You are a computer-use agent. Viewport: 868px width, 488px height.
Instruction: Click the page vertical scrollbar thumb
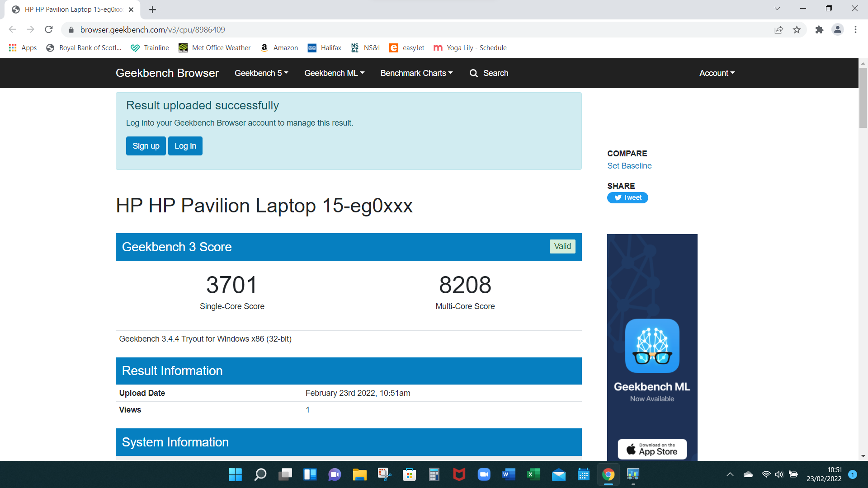click(863, 97)
